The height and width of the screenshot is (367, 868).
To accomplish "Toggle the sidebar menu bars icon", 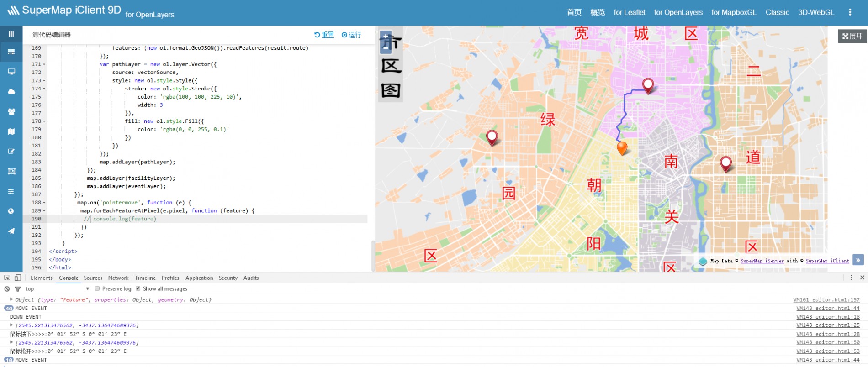I will [x=11, y=34].
